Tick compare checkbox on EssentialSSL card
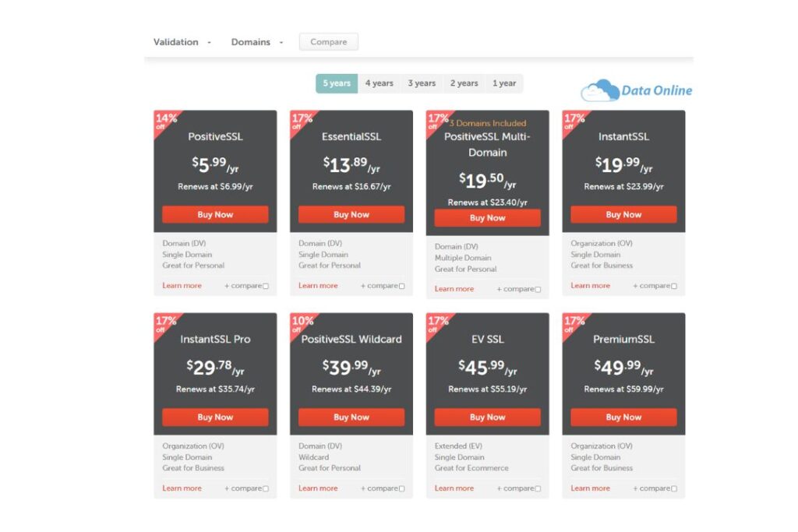798x532 pixels. coord(402,287)
